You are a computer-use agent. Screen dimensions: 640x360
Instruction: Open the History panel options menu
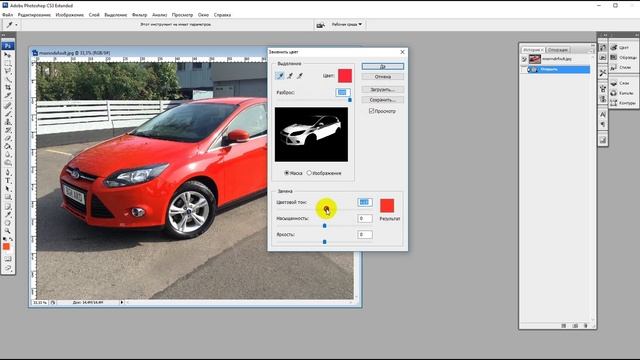(591, 50)
